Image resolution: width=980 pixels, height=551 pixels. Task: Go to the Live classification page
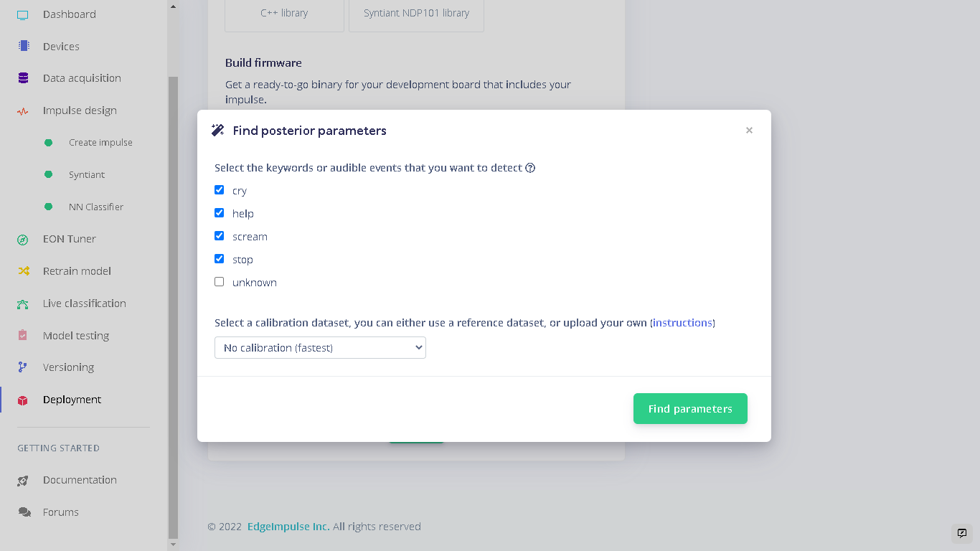click(x=84, y=303)
